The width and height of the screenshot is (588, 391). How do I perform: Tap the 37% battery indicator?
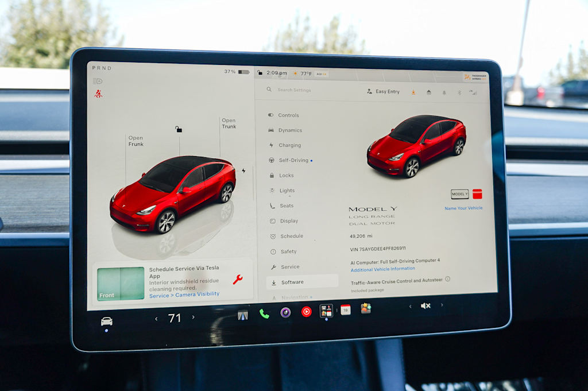(237, 72)
